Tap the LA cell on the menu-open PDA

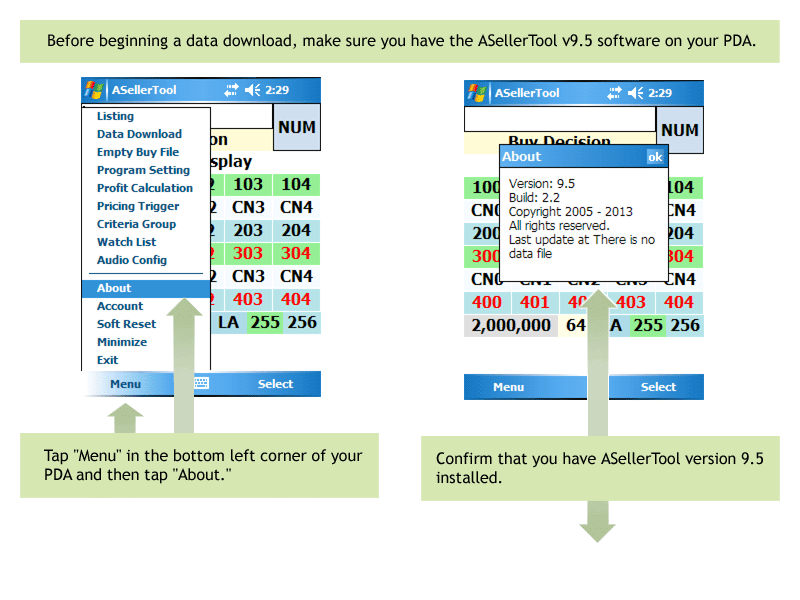click(229, 322)
